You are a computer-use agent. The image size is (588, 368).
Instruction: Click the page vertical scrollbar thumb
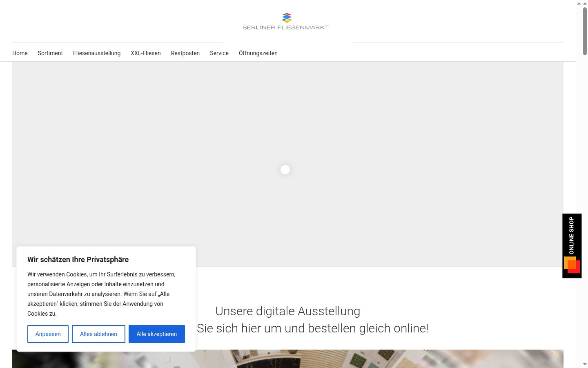coord(585,31)
